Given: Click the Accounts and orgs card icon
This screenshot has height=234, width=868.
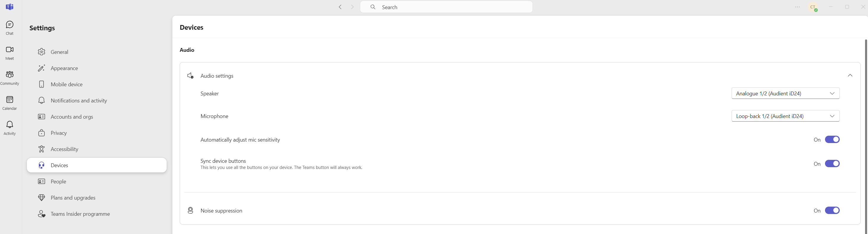Looking at the screenshot, I should coord(42,117).
